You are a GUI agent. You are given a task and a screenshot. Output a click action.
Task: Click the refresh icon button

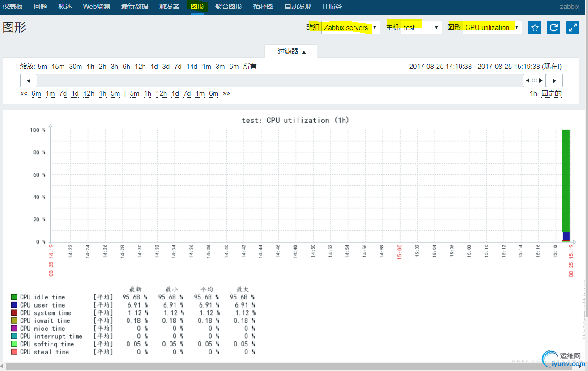click(x=554, y=27)
